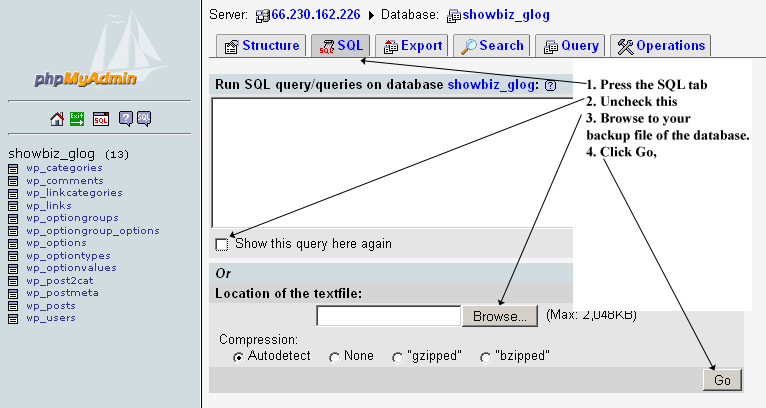Select 'None' compression radio button

pyautogui.click(x=334, y=357)
